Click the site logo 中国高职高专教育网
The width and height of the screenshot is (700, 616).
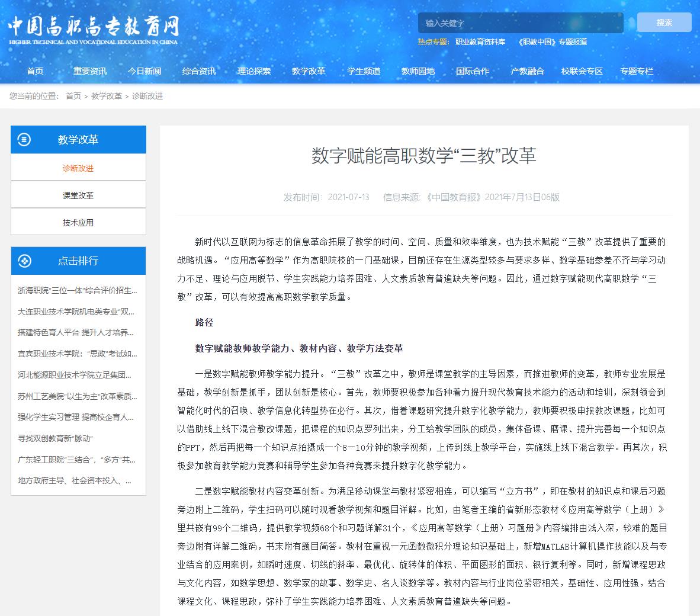coord(93,28)
